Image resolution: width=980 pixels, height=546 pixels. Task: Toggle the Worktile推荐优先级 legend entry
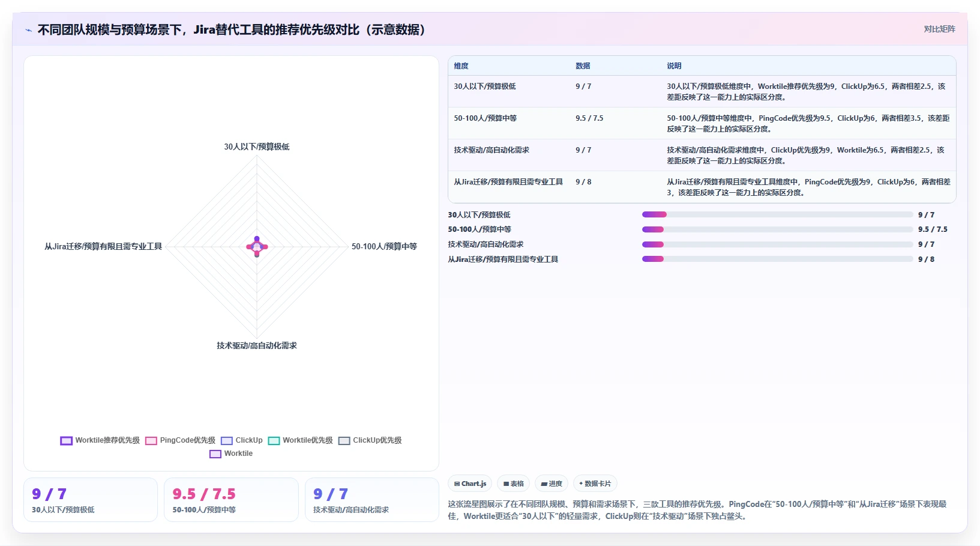tap(100, 440)
